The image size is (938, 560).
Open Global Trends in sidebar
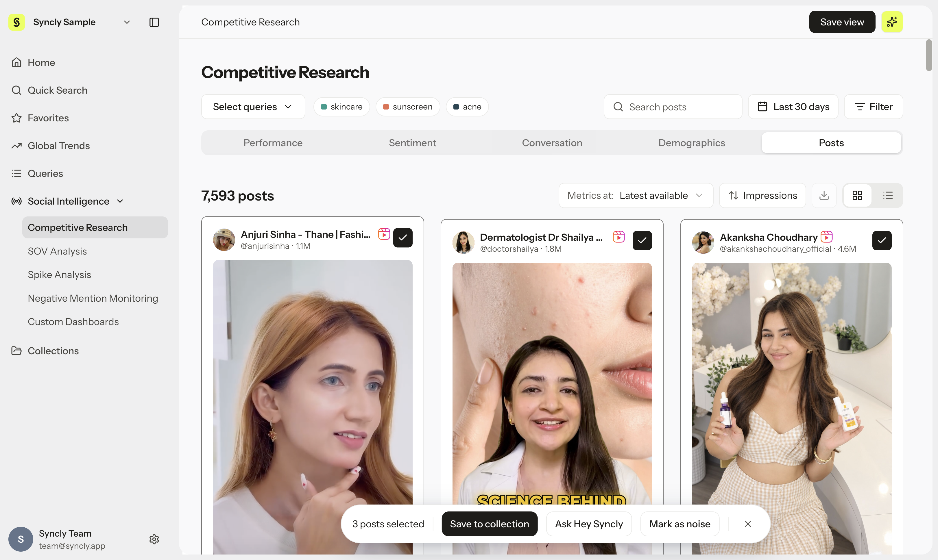click(51, 146)
